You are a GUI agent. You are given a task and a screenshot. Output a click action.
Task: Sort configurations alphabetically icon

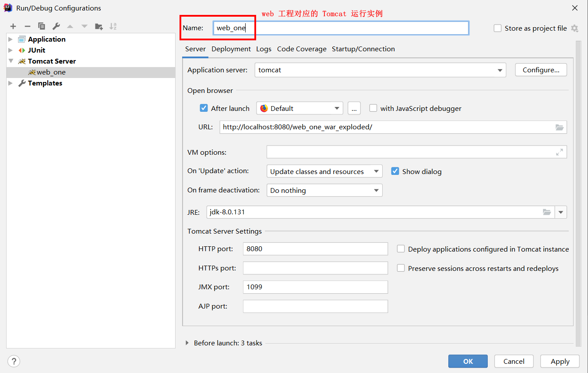[x=113, y=26]
